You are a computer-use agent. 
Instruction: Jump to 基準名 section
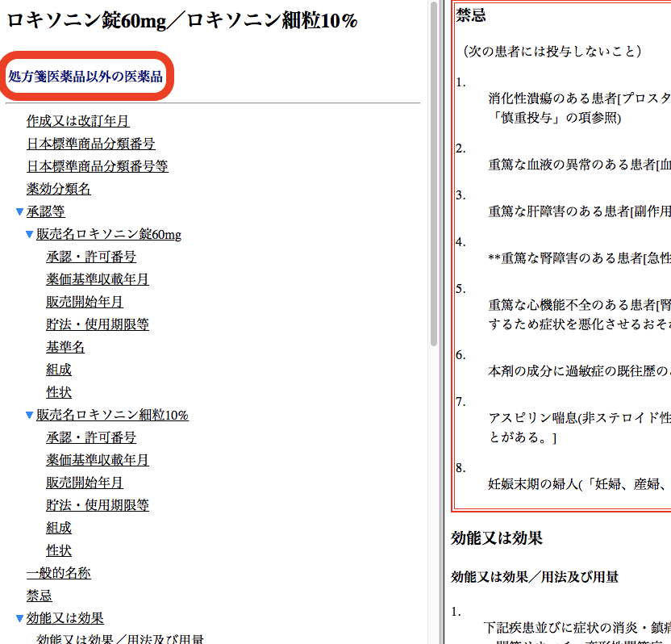tap(65, 347)
